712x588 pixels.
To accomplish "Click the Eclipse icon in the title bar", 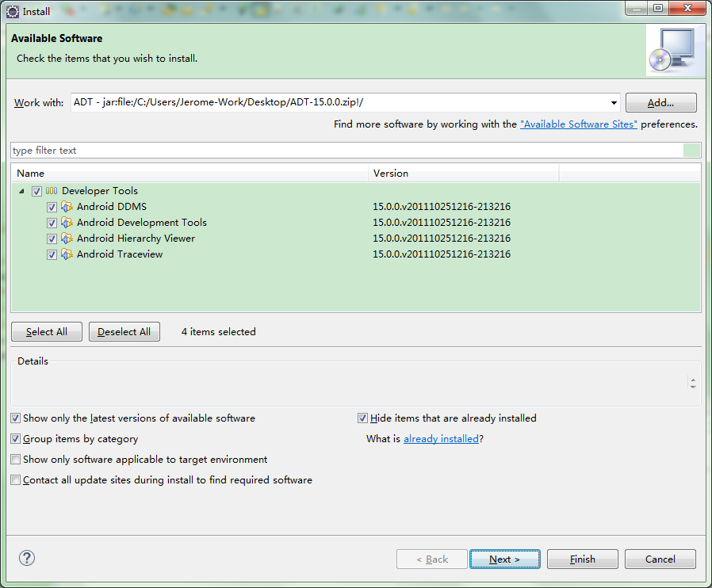I will pos(13,12).
